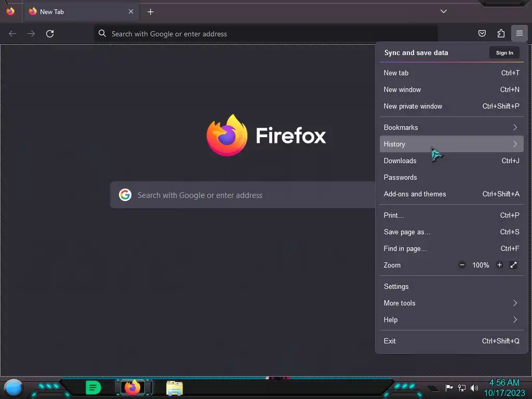Click the Firefox View icon at tab strip start
The image size is (532, 399).
pyautogui.click(x=10, y=11)
